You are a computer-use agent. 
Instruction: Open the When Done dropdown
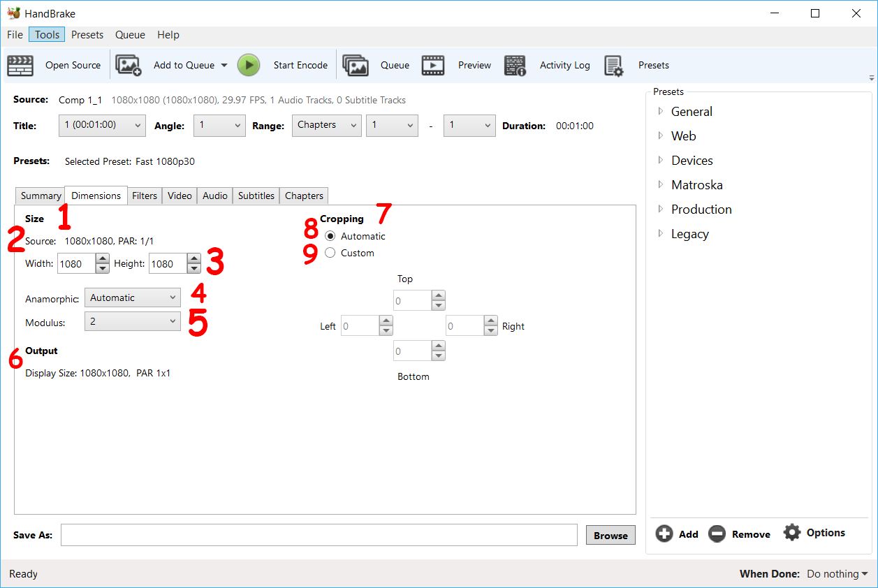coord(837,574)
